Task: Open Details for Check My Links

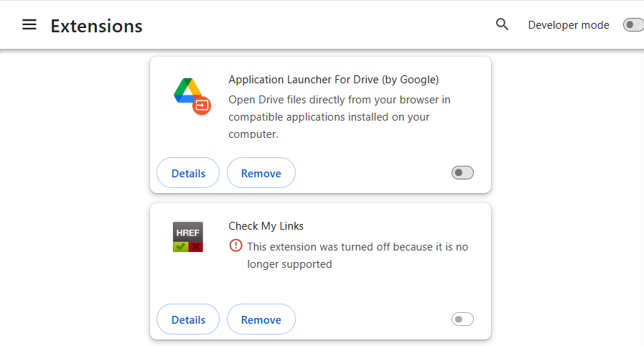Action: tap(188, 319)
